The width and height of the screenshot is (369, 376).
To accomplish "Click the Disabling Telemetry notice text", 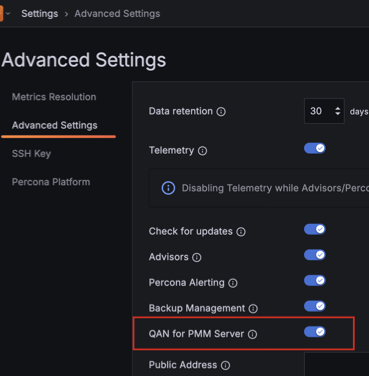I will pyautogui.click(x=275, y=188).
